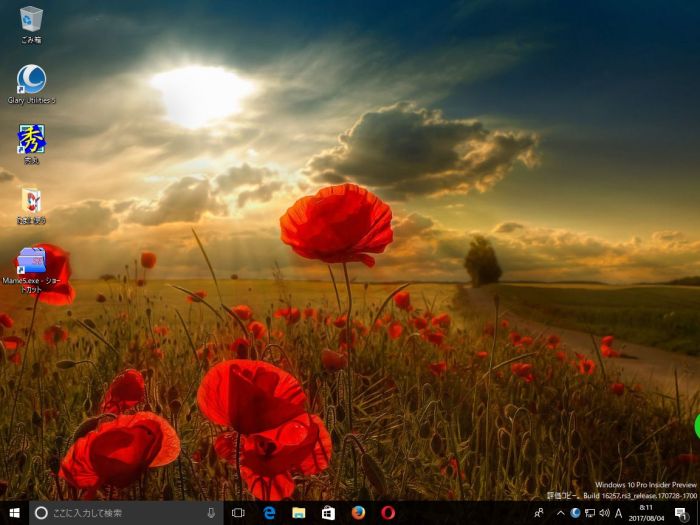This screenshot has width=700, height=525.
Task: Open Task View from the taskbar
Action: pos(238,512)
